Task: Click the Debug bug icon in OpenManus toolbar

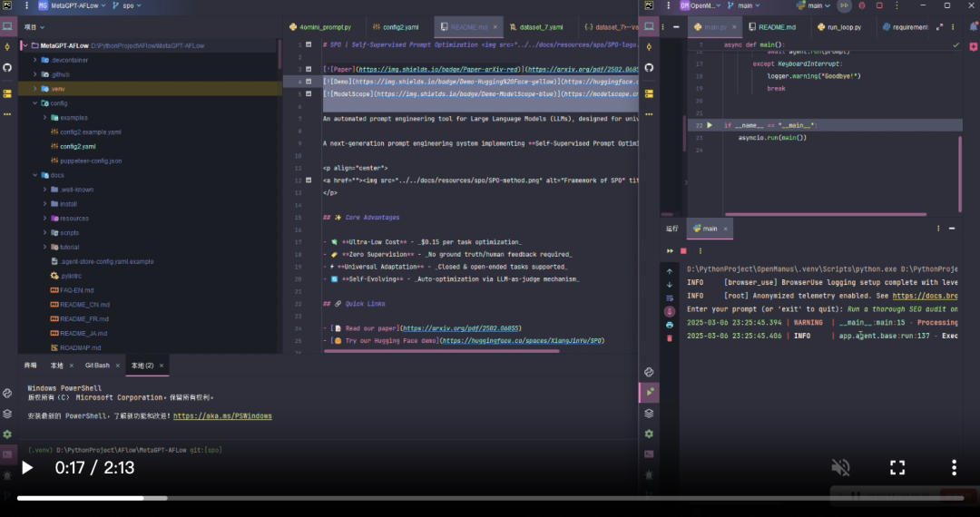Action: (x=862, y=5)
